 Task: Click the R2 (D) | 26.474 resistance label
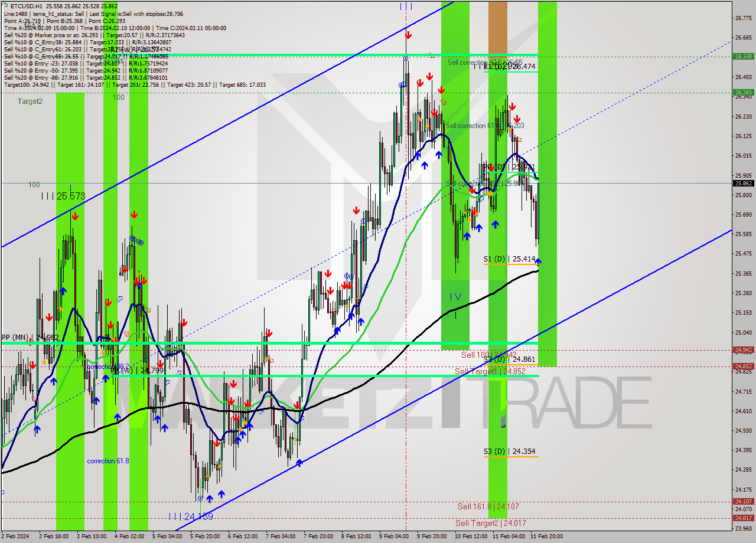click(510, 67)
